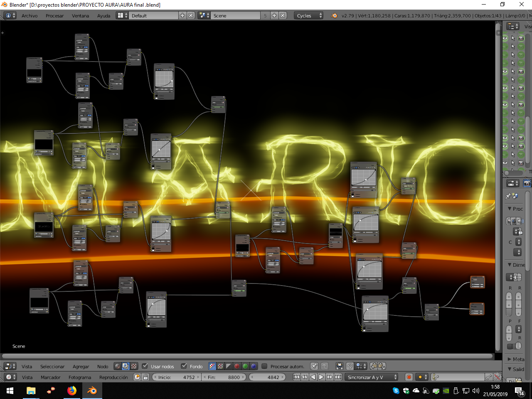Enable Procesar autom. checkbox

tap(264, 366)
